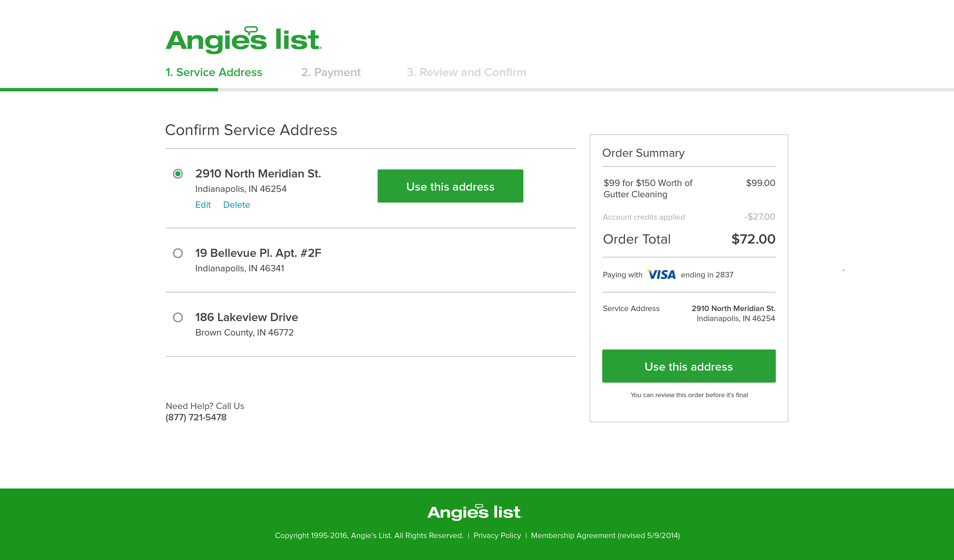Jump to Review and Confirm step

coord(466,72)
